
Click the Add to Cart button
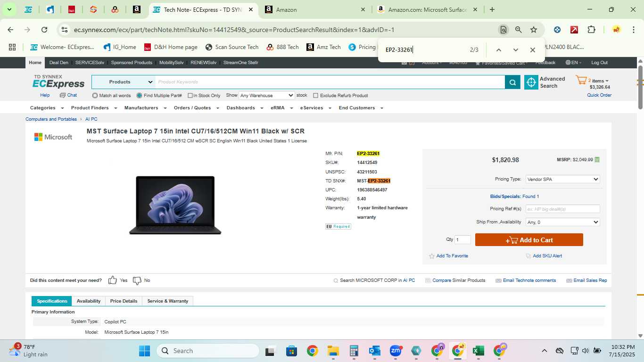pos(529,240)
